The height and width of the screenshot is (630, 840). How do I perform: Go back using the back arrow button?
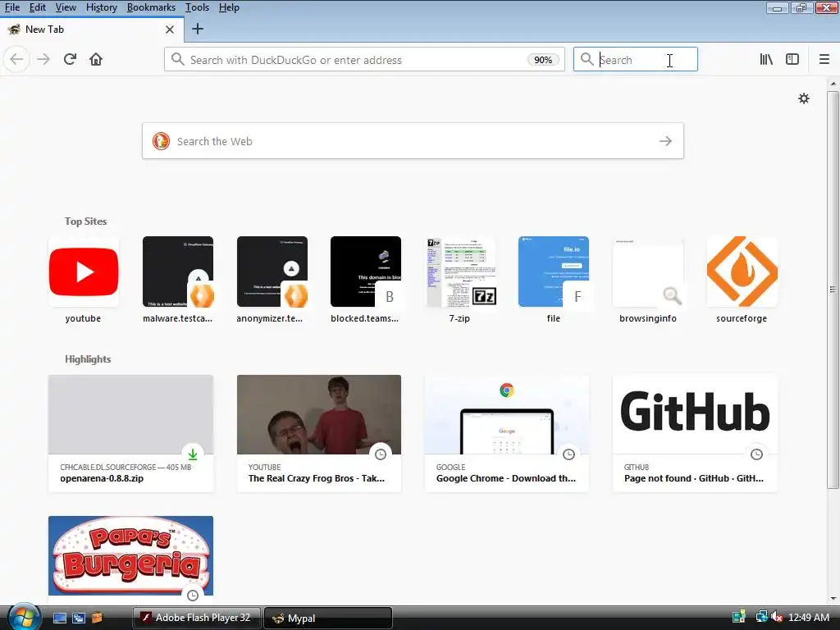[16, 59]
